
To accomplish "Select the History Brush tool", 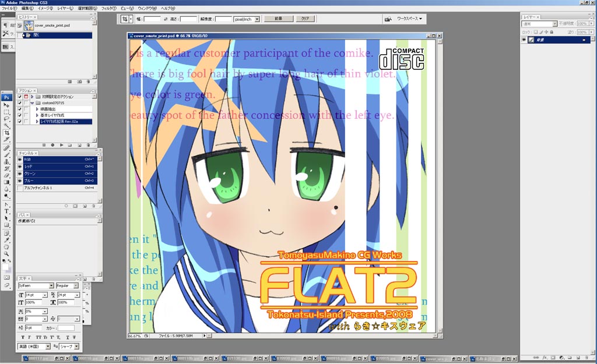I will click(6, 168).
